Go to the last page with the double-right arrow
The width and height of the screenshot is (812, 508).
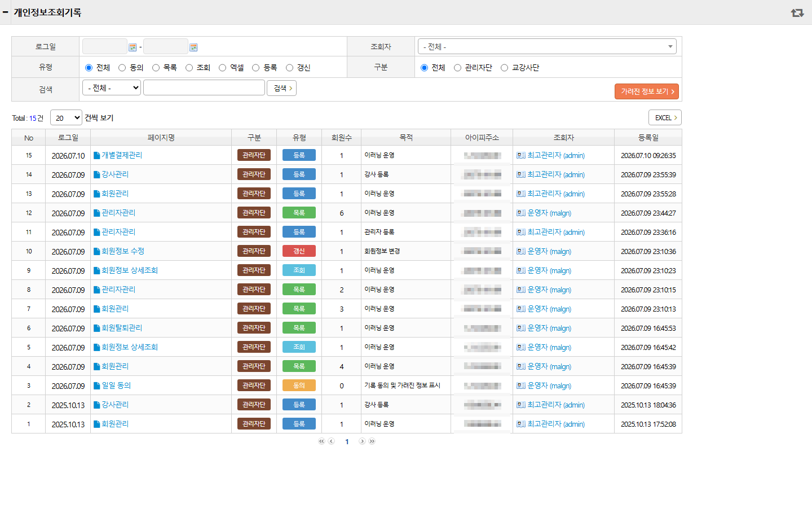(x=372, y=441)
